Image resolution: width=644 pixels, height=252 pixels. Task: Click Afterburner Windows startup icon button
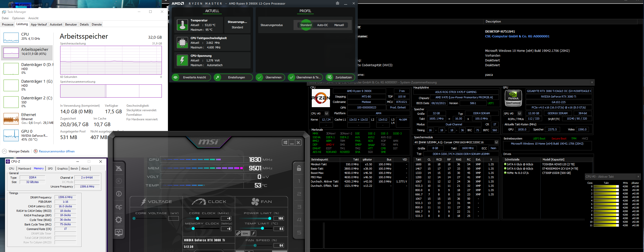285,143
